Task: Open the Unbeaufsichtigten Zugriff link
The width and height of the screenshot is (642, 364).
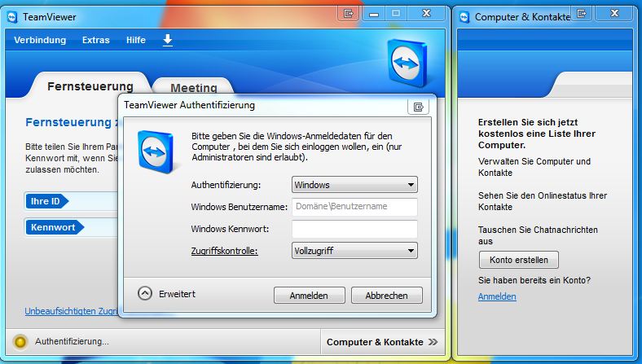Action: [x=71, y=311]
